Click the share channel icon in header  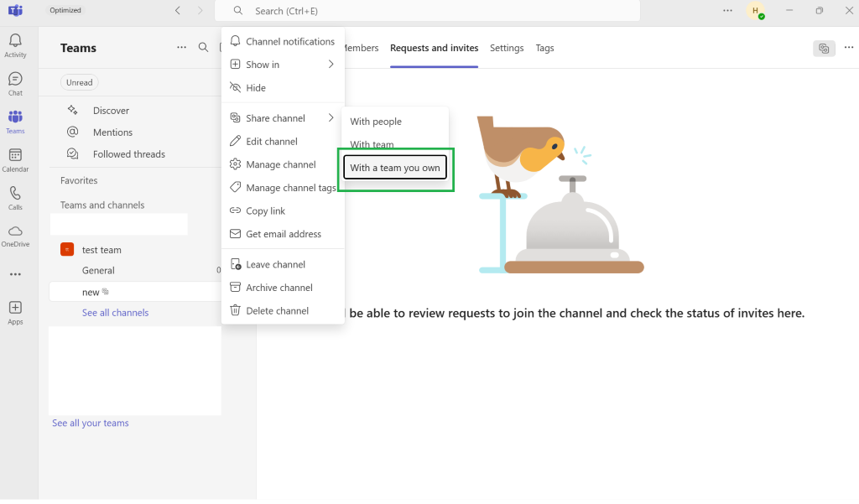[x=824, y=48]
